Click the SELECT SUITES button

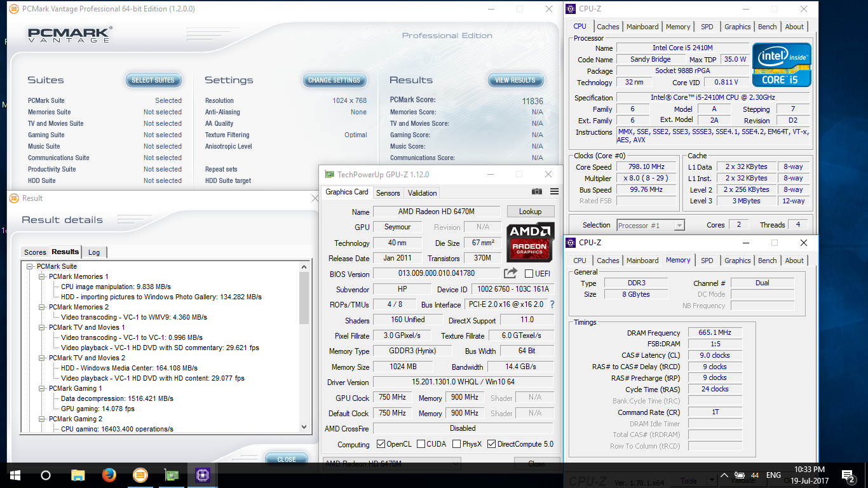click(x=153, y=80)
